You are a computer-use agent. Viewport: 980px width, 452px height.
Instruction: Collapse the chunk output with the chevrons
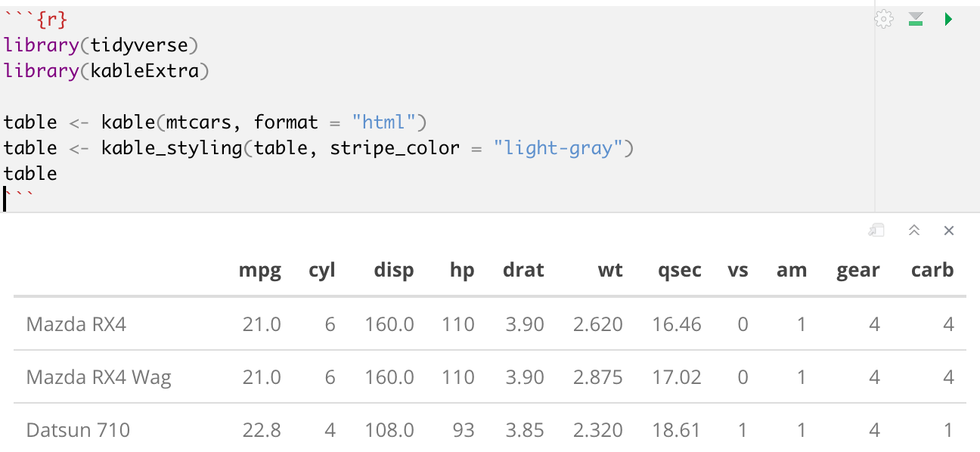point(914,231)
